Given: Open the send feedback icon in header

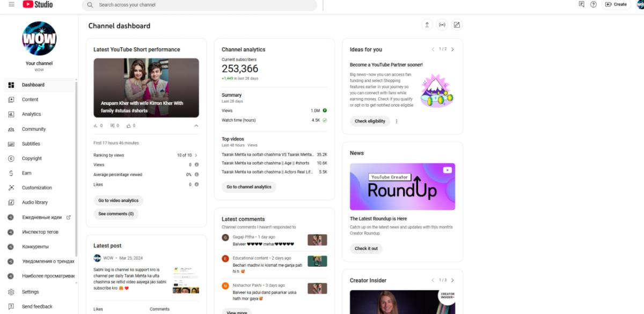Looking at the screenshot, I should pyautogui.click(x=582, y=4).
